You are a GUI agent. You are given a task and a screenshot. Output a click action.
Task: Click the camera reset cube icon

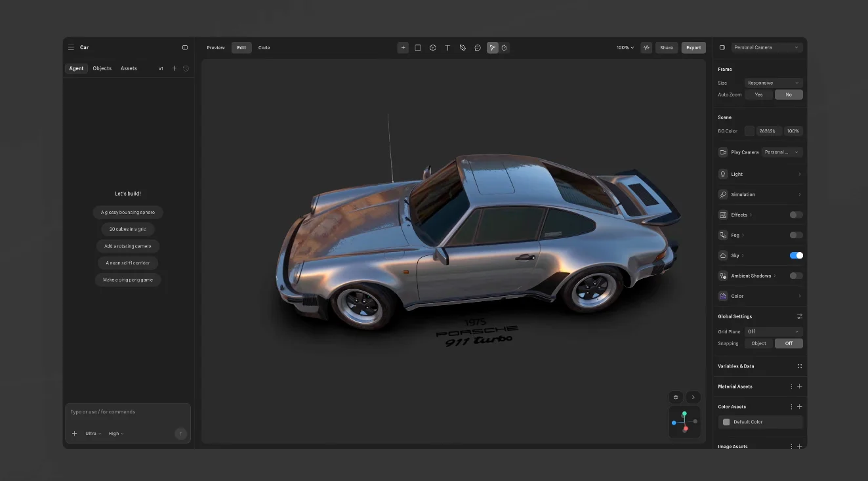point(676,397)
